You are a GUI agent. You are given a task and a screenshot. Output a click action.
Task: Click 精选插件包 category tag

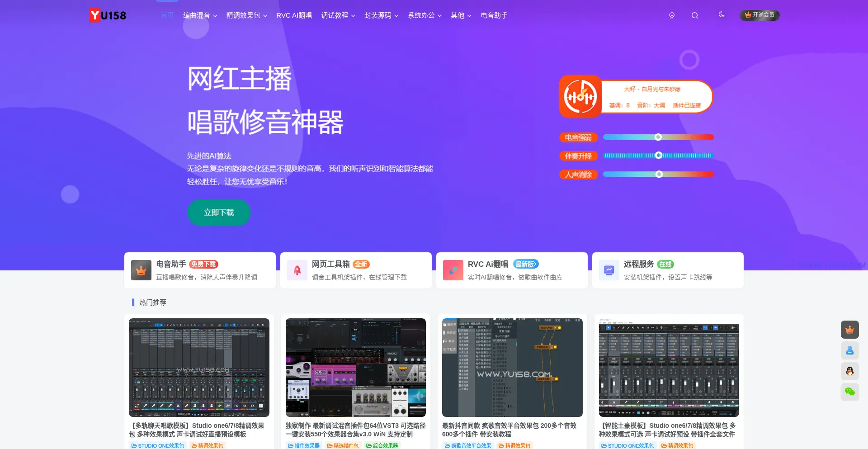coord(343,445)
